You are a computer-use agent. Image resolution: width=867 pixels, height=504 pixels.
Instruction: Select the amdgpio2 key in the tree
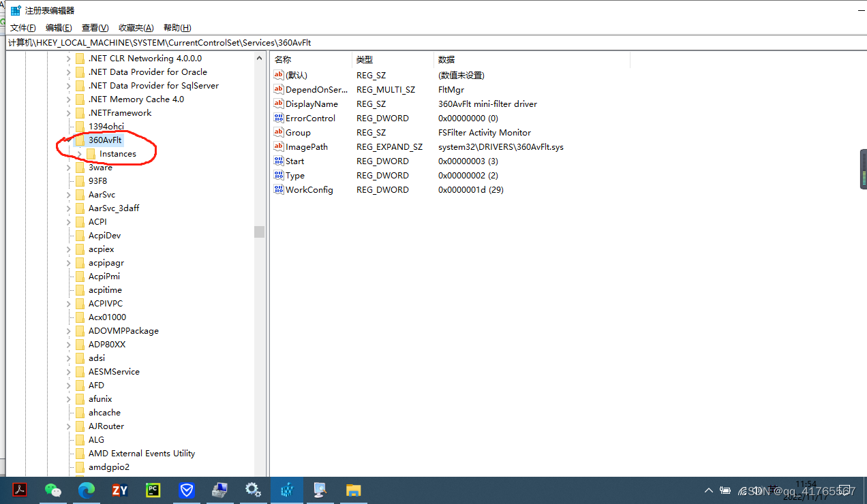click(x=109, y=467)
